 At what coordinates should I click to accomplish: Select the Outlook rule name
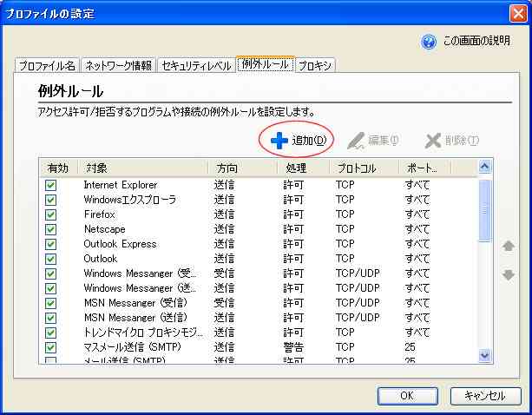coord(101,259)
